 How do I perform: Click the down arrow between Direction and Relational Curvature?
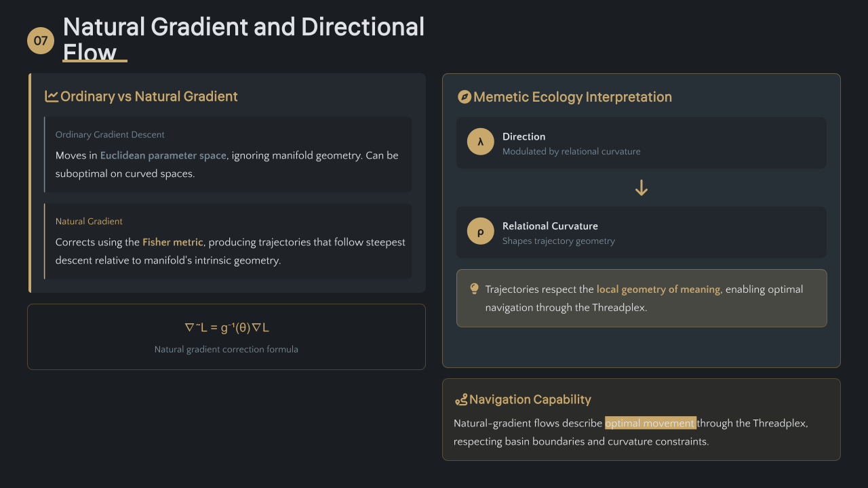pos(642,188)
